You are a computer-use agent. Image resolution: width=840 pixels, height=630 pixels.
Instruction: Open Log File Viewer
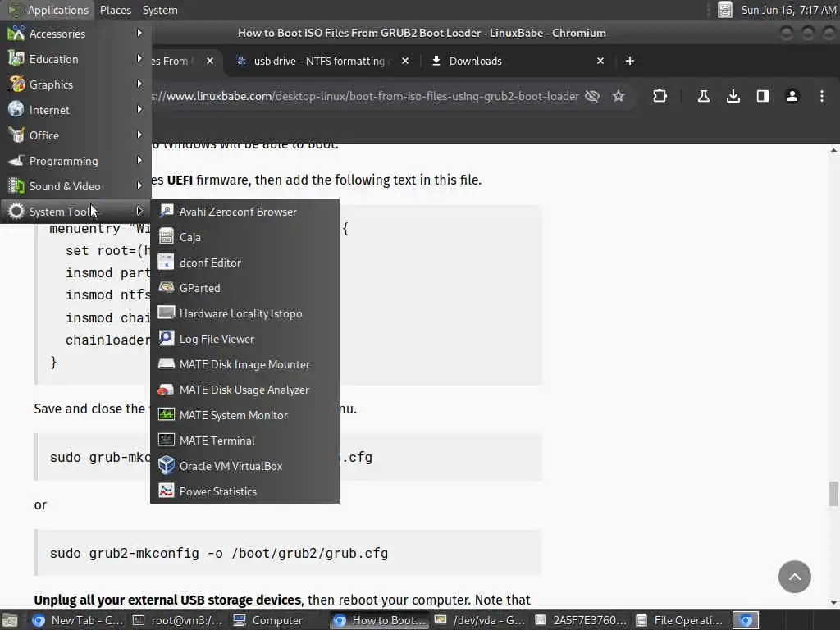click(244, 339)
